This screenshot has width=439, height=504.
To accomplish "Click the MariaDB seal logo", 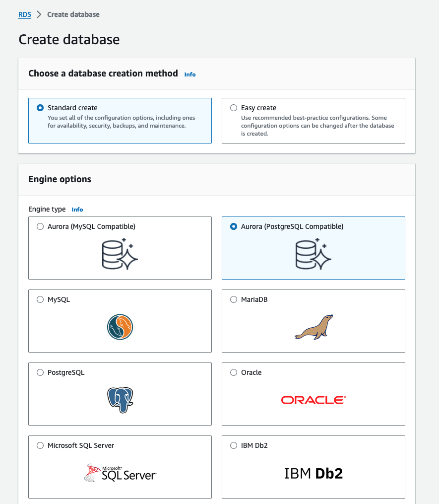I will click(314, 327).
